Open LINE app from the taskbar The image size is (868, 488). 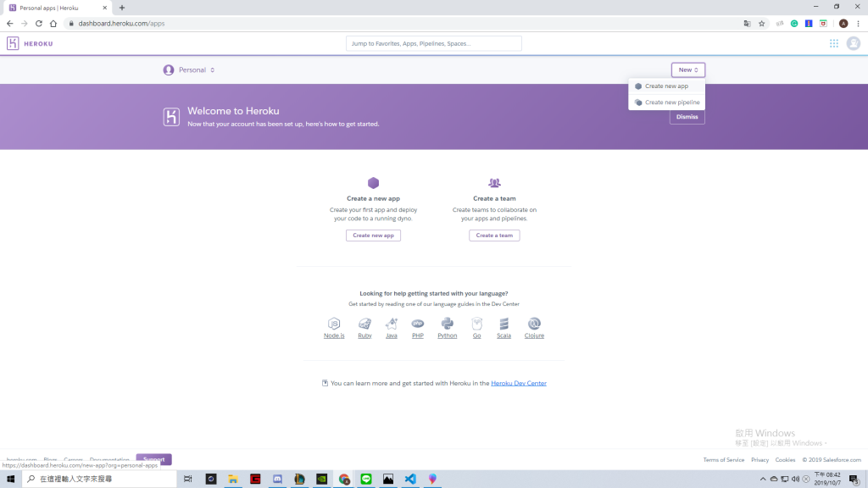[366, 480]
